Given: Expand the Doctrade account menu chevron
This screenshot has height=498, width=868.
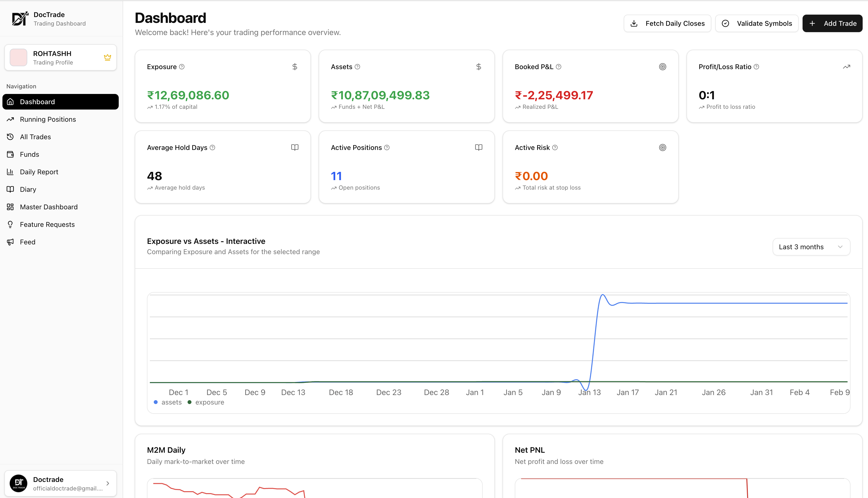Looking at the screenshot, I should pyautogui.click(x=108, y=483).
